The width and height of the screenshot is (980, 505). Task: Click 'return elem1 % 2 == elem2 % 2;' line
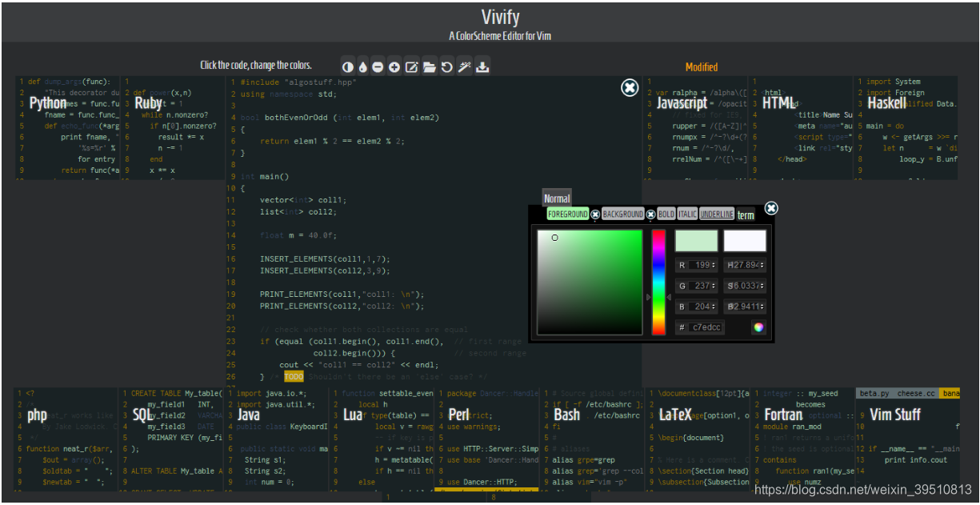tap(332, 142)
